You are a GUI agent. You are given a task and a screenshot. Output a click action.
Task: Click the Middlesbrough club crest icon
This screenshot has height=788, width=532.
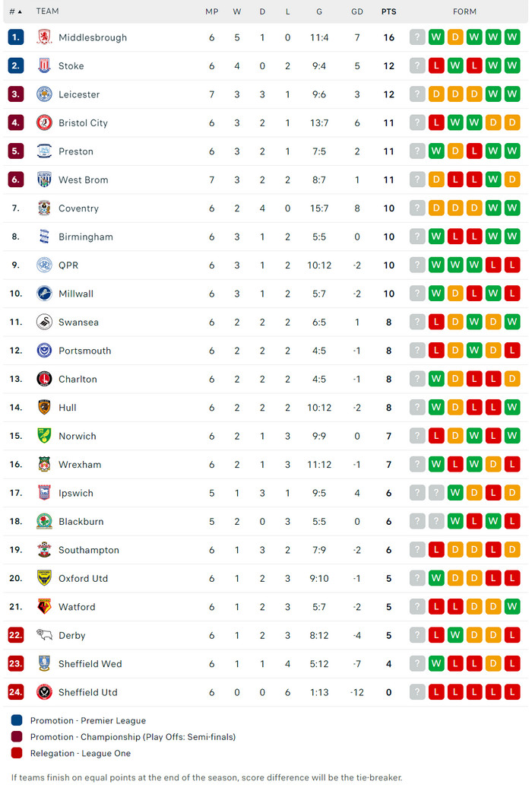pyautogui.click(x=44, y=37)
